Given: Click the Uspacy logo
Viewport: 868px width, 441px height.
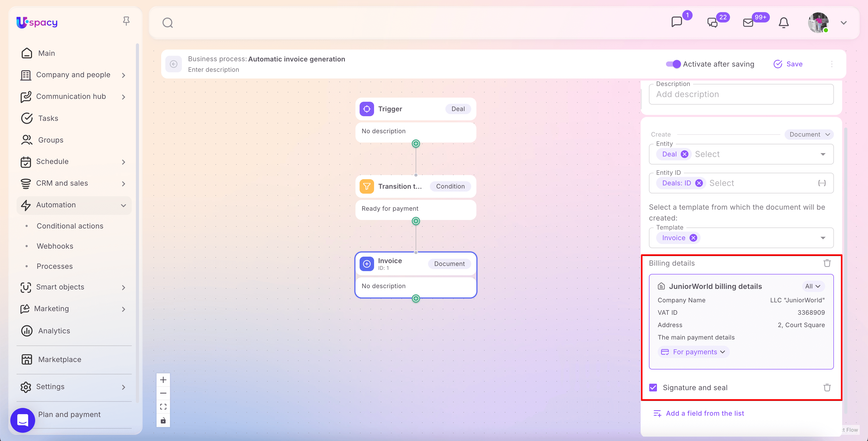Looking at the screenshot, I should (37, 22).
